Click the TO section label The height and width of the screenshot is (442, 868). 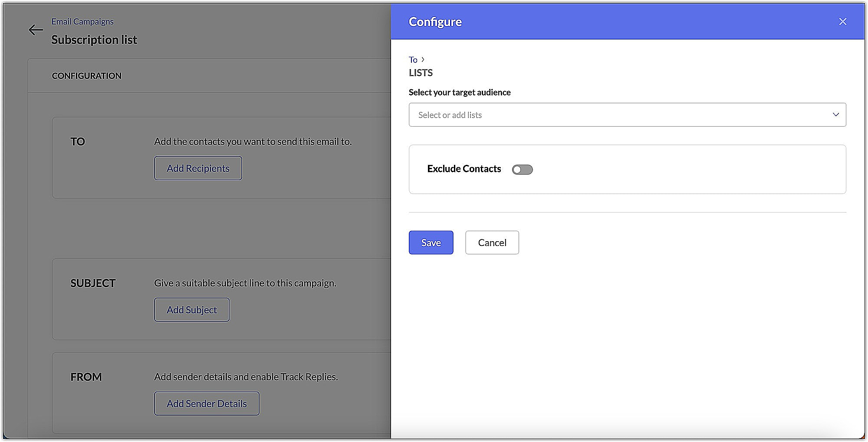[78, 142]
